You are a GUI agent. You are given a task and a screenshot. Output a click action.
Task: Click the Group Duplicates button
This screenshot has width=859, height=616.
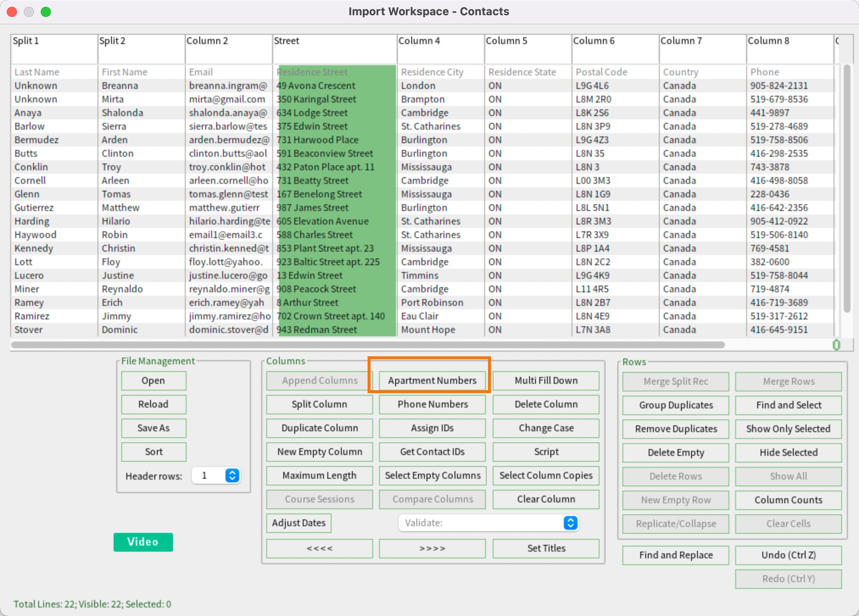tap(675, 405)
